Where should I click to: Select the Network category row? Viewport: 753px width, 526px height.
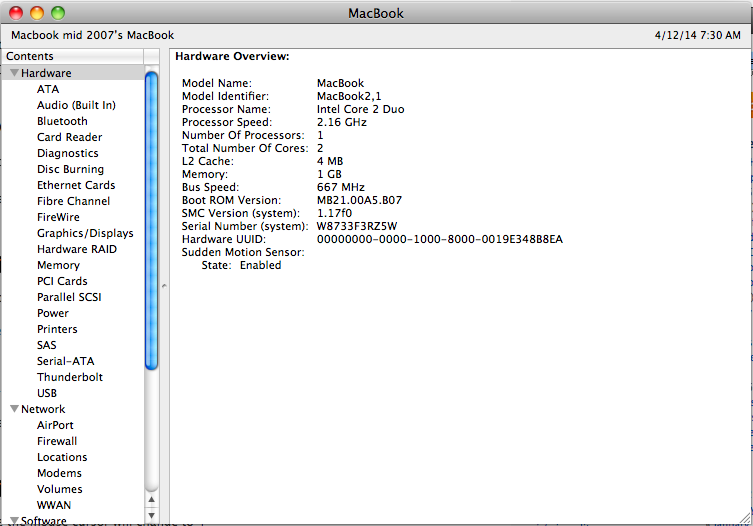73,409
